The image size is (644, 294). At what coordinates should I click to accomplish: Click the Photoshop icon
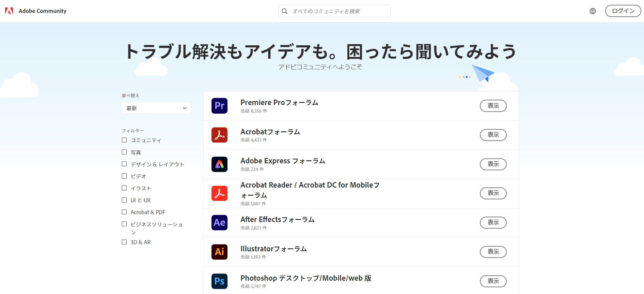[x=219, y=281]
